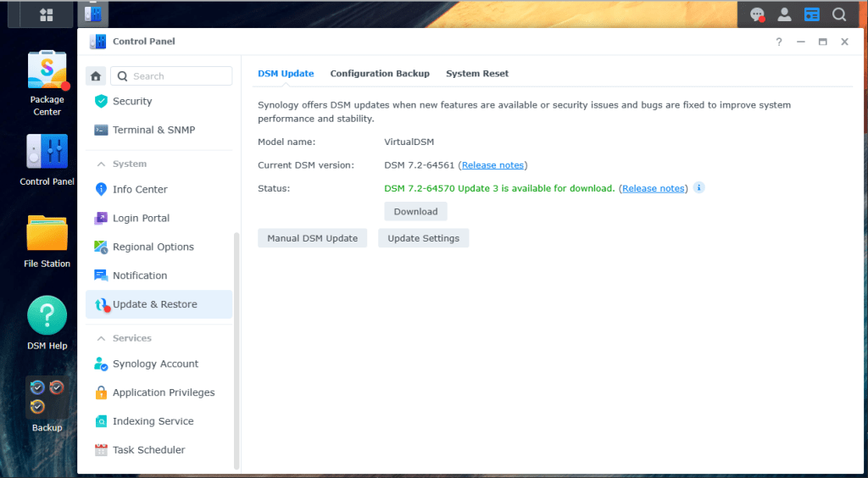This screenshot has width=868, height=478.
Task: Collapse the System section
Action: [x=101, y=164]
